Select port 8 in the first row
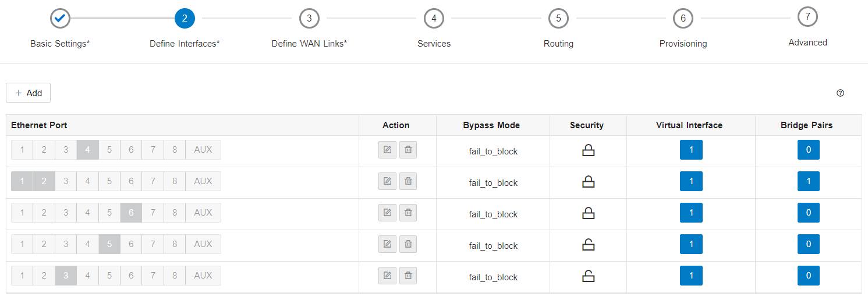 pos(175,150)
